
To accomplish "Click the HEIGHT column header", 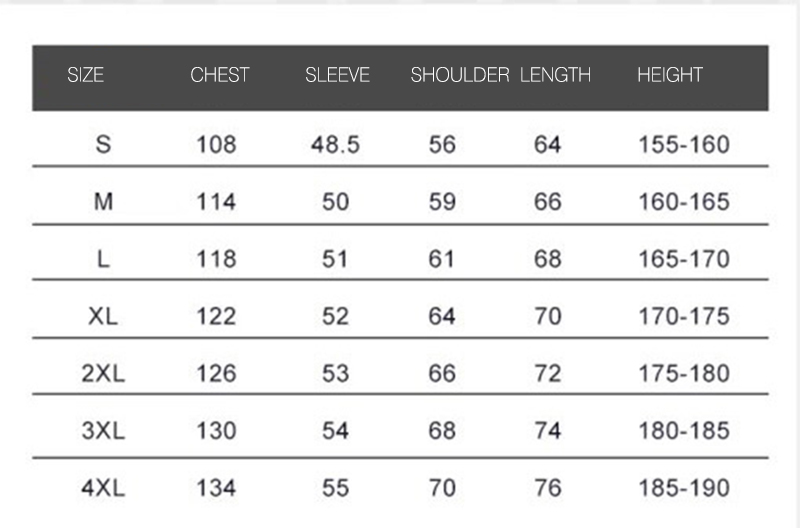I will point(670,75).
